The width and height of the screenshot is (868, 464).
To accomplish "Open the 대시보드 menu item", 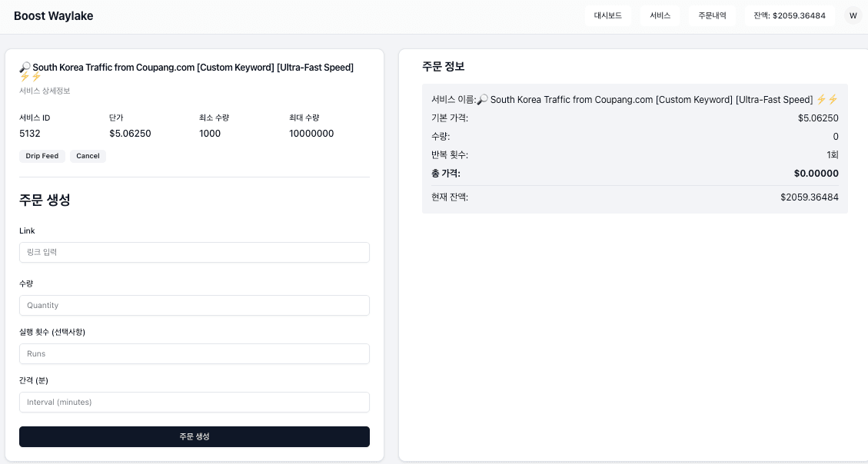I will tap(608, 15).
